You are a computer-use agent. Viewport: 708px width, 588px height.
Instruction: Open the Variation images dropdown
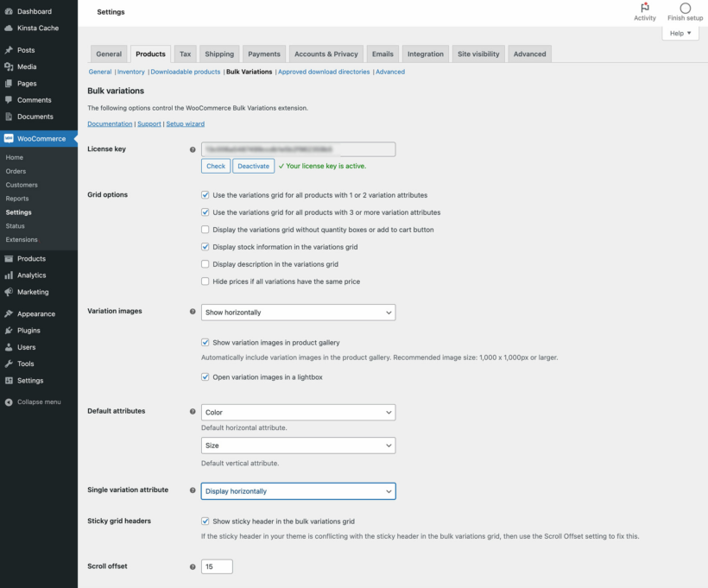point(298,312)
